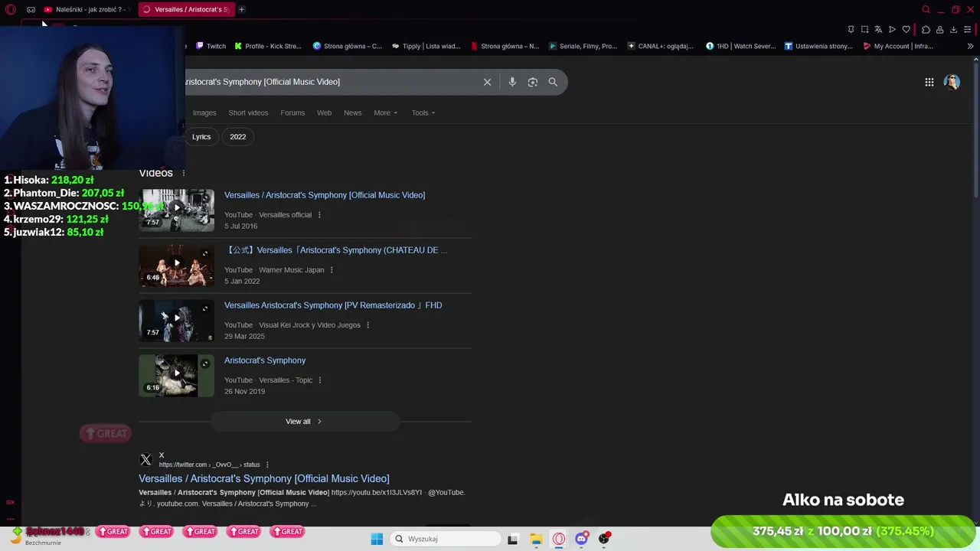Open the PV Remasterizado FHD video link

[x=333, y=305]
